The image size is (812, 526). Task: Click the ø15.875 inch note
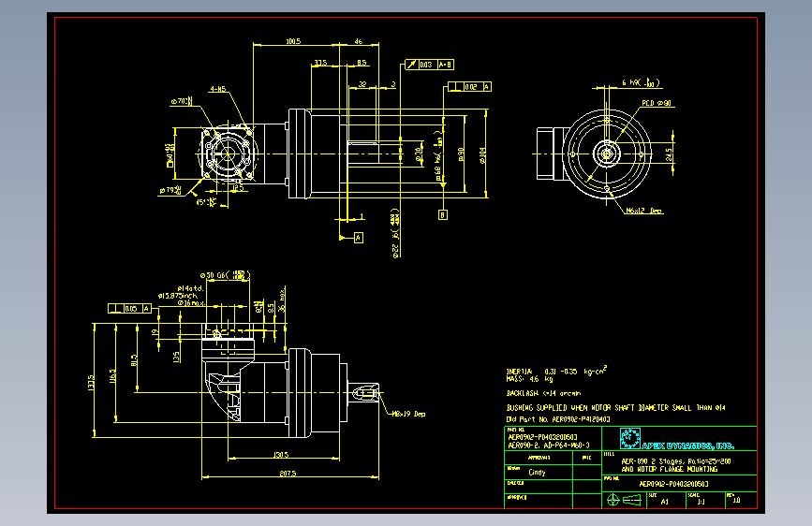click(178, 296)
